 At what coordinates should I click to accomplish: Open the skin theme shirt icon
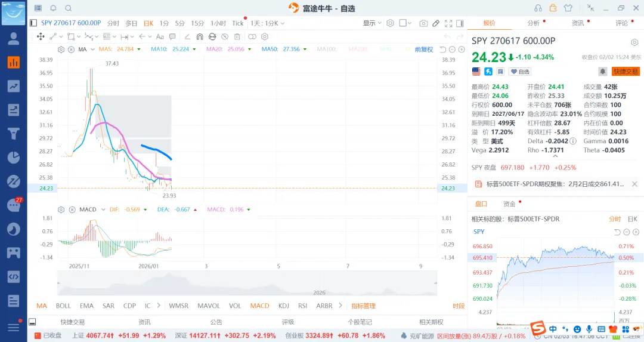[x=568, y=8]
